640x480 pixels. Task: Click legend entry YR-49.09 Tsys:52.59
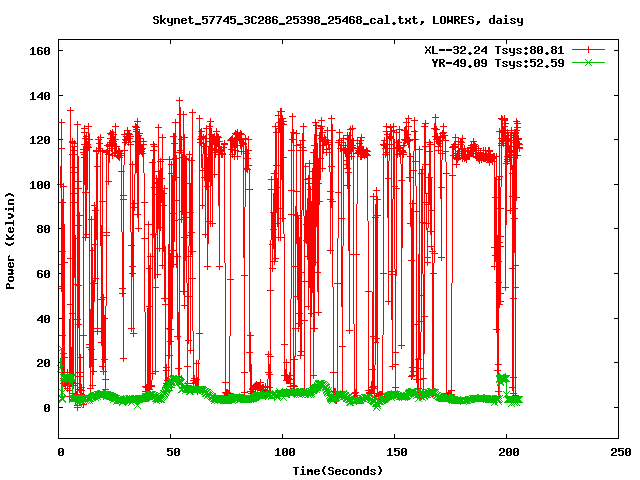(x=498, y=63)
